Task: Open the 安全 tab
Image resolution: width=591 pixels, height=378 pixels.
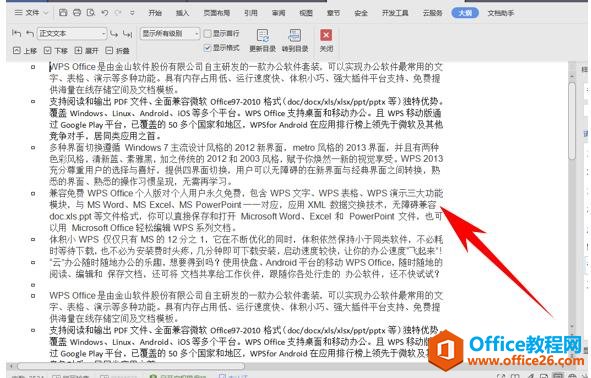Action: click(361, 13)
